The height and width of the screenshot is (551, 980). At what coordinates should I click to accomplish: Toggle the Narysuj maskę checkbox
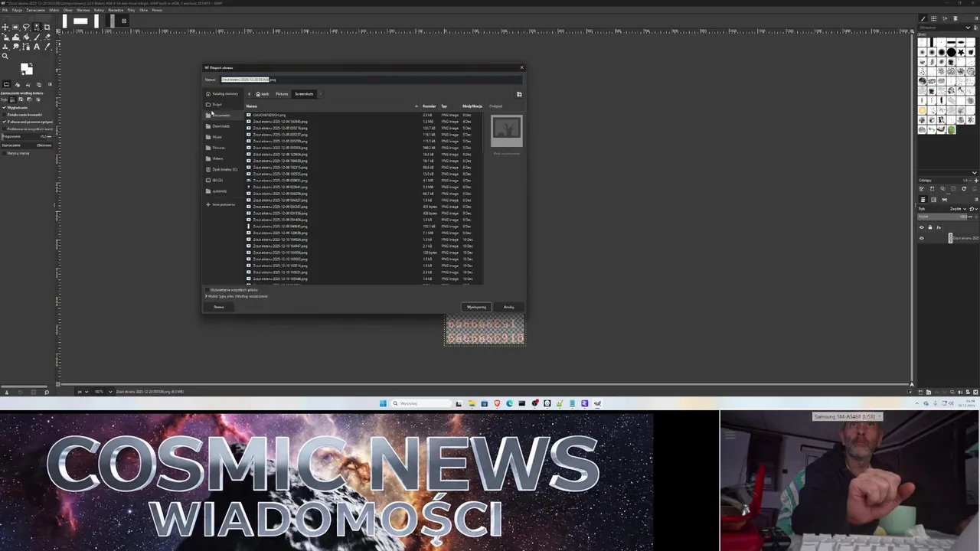(5, 153)
